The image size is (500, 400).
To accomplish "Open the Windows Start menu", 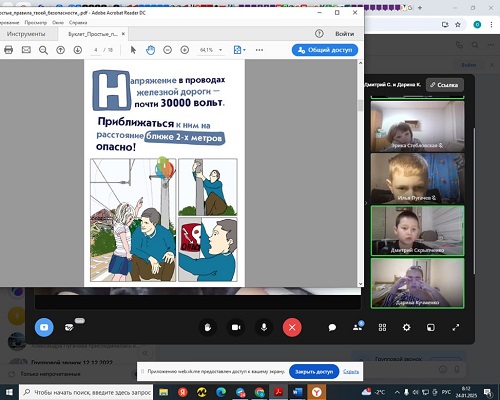I will [x=9, y=392].
